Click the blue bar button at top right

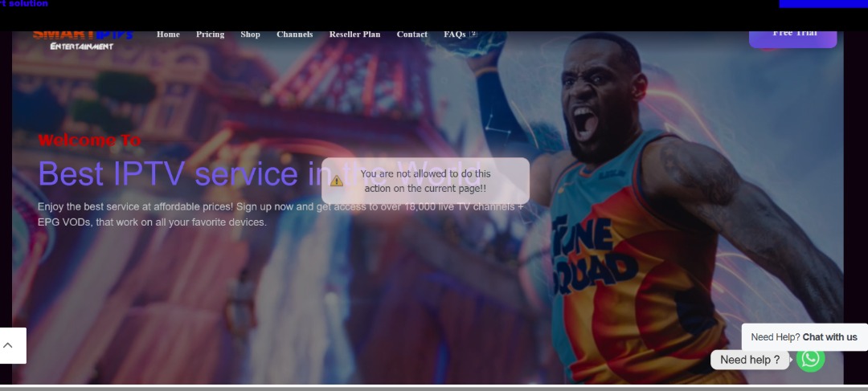(823, 4)
